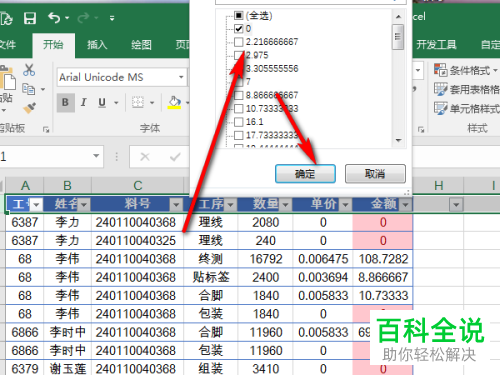Open Cell Styles (单元格样式)
Image resolution: width=500 pixels, height=375 pixels.
467,108
